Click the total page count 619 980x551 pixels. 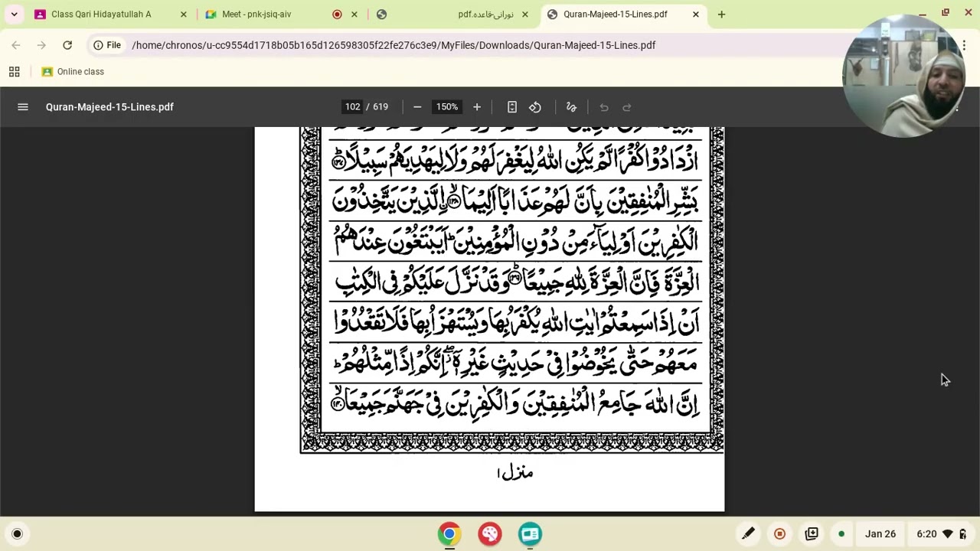[x=381, y=107]
